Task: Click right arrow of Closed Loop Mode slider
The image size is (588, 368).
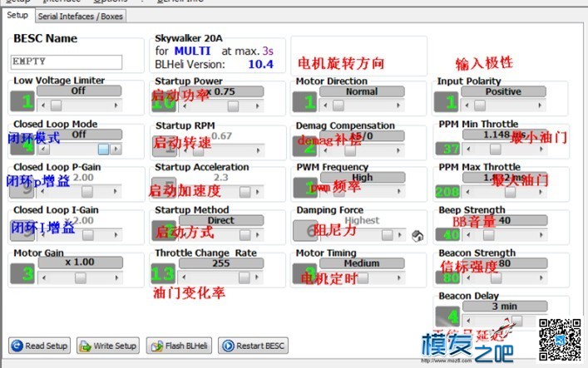Action: point(116,150)
